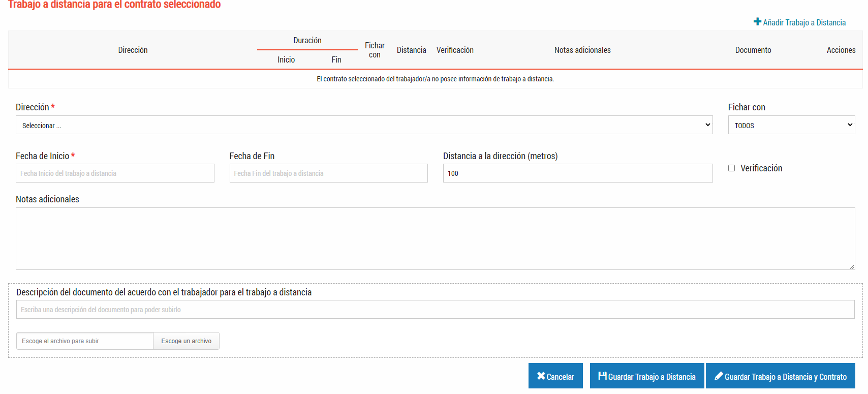Click the Verificación checkbox label text
Screen dimensions: 868x394
761,168
